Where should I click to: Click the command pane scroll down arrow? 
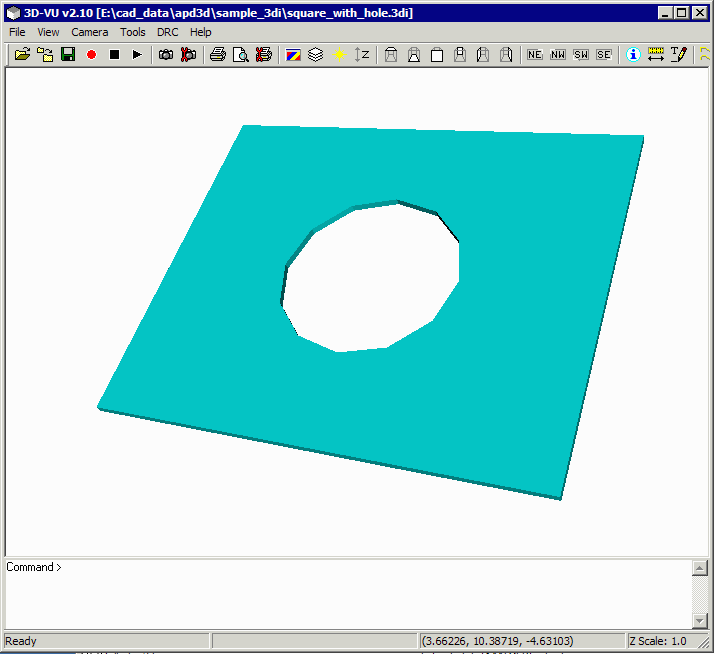[699, 621]
